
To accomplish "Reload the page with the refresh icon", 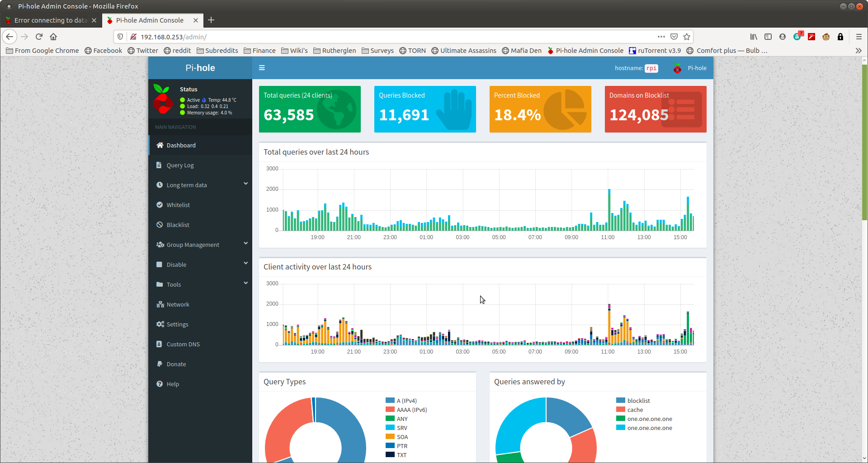I will [39, 37].
